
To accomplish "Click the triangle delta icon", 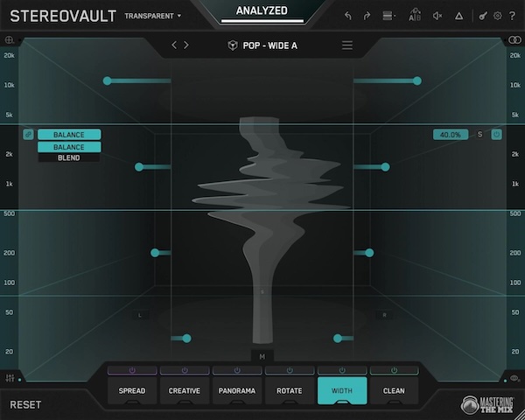I will pyautogui.click(x=459, y=16).
